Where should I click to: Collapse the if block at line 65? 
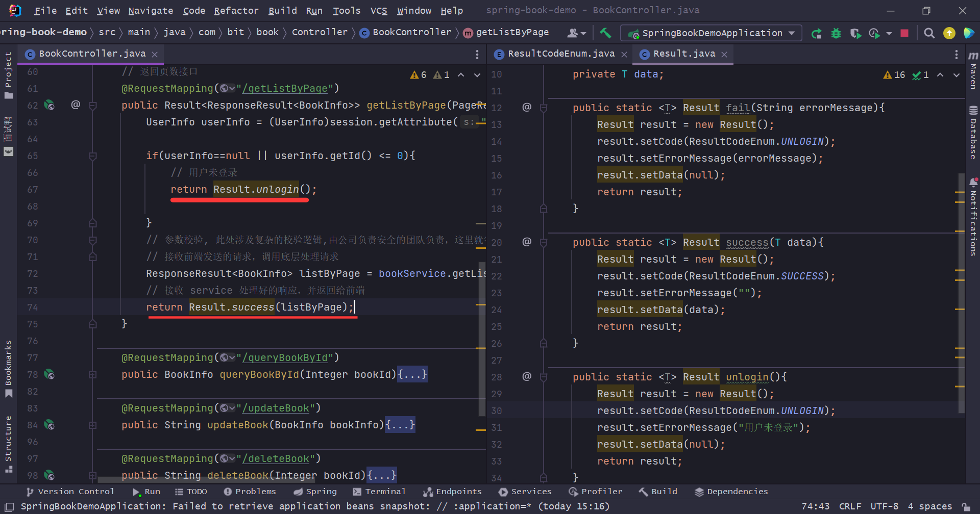(93, 156)
